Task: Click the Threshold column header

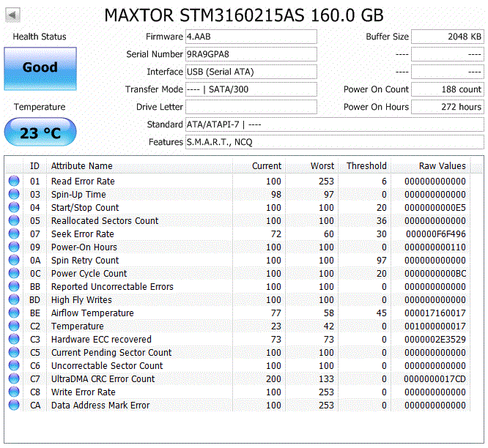Action: pyautogui.click(x=366, y=166)
